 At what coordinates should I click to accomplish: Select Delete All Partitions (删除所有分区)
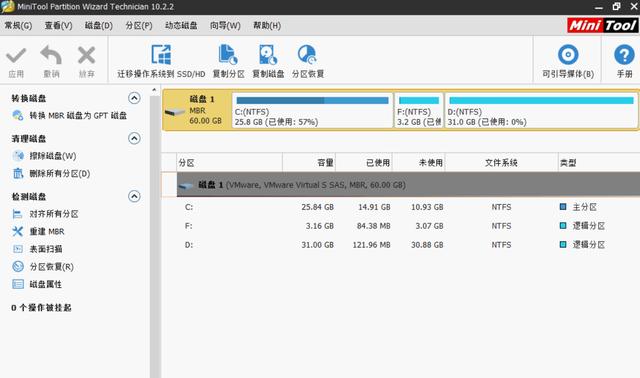point(51,173)
